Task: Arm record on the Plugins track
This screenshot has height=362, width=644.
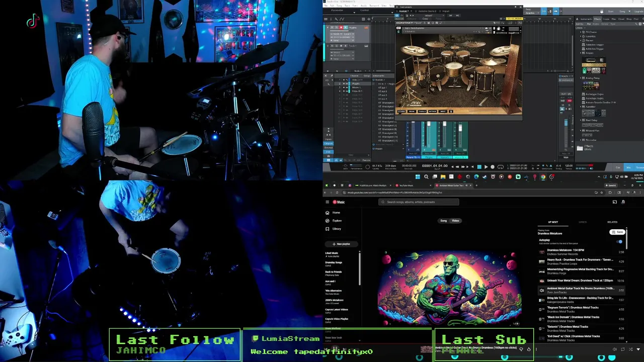Action: (x=341, y=27)
